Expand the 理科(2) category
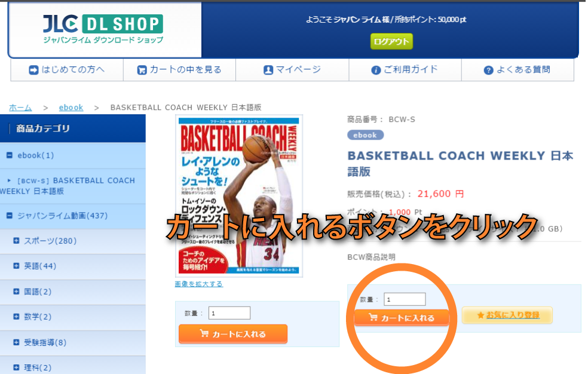This screenshot has height=374, width=588. (16, 367)
